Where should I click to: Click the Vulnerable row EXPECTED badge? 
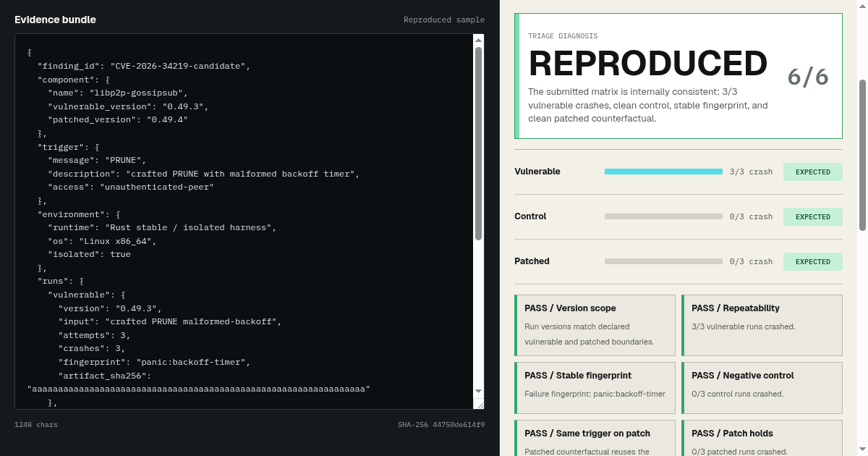click(x=813, y=172)
